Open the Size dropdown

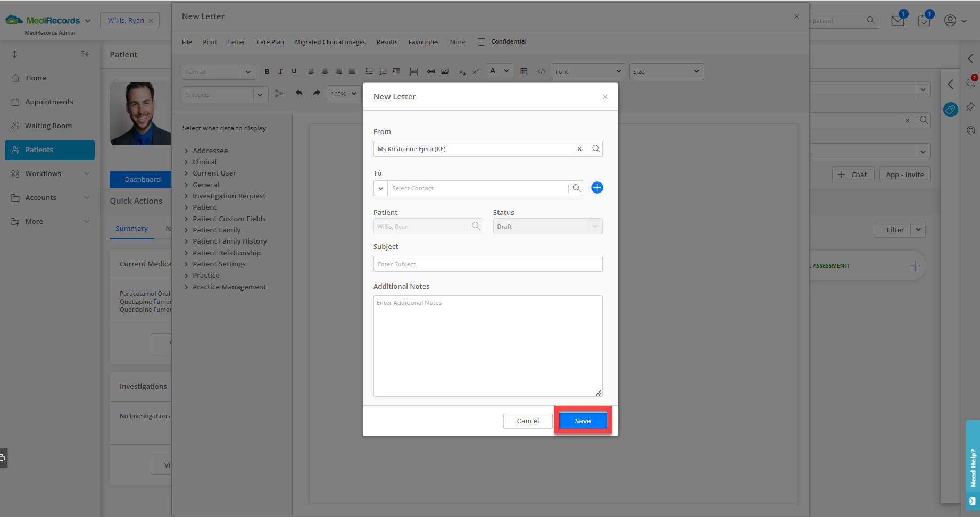(x=667, y=72)
